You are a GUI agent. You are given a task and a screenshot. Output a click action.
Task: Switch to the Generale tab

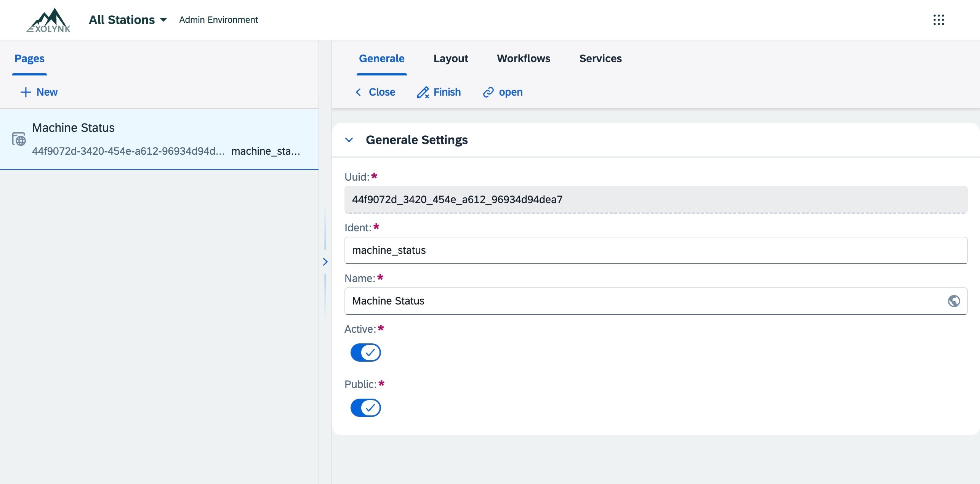point(381,58)
